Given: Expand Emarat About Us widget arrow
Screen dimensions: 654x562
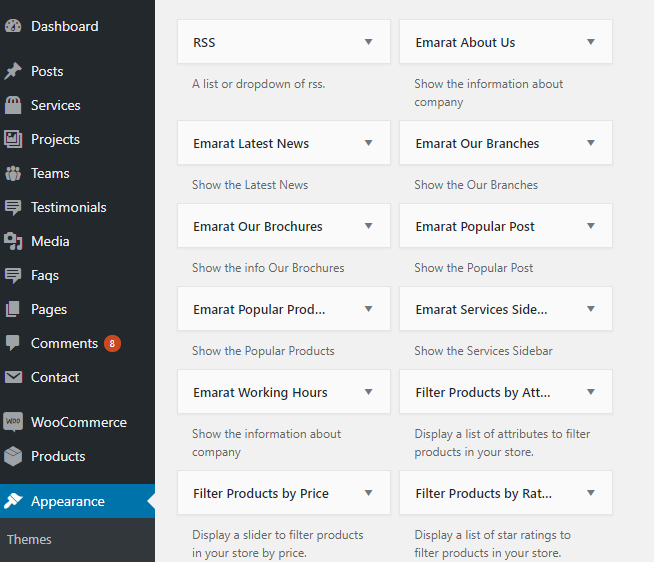Looking at the screenshot, I should coord(591,42).
